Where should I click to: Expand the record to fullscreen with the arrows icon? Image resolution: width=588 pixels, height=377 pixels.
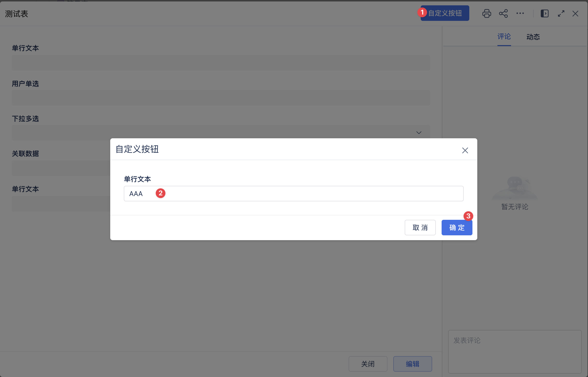tap(561, 14)
